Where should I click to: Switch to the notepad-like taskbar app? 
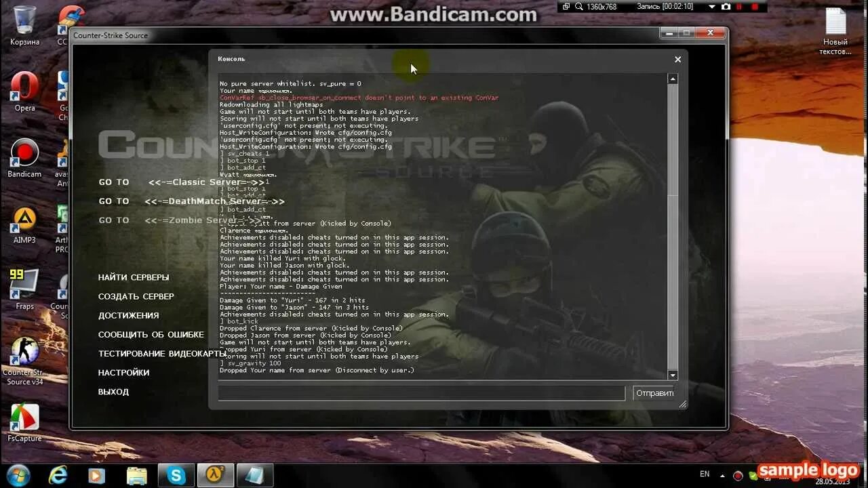(x=255, y=475)
